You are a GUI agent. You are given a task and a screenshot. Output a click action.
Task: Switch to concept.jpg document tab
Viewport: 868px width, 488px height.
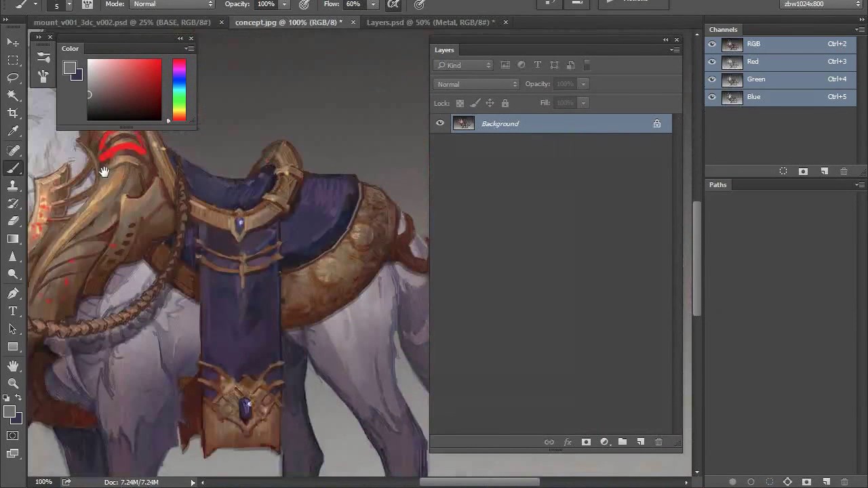pos(289,22)
